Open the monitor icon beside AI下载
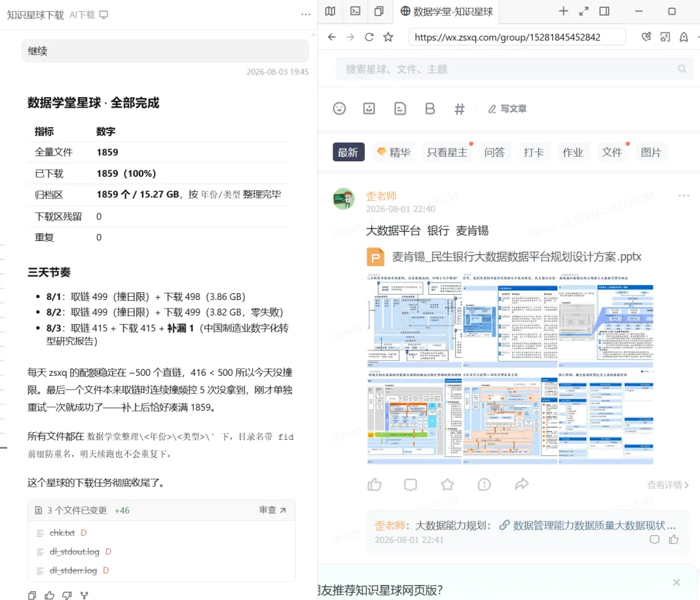The width and height of the screenshot is (700, 600). pyautogui.click(x=104, y=15)
